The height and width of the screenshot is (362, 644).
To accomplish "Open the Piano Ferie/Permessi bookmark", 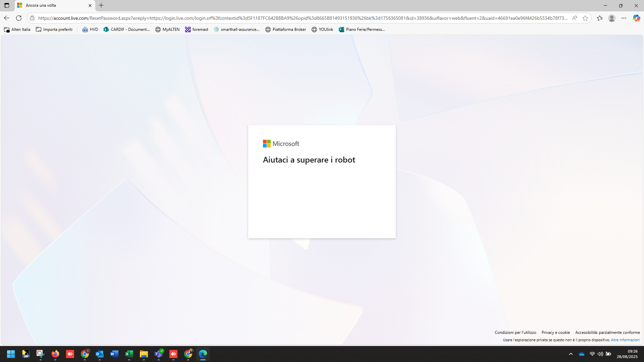I will (x=362, y=29).
